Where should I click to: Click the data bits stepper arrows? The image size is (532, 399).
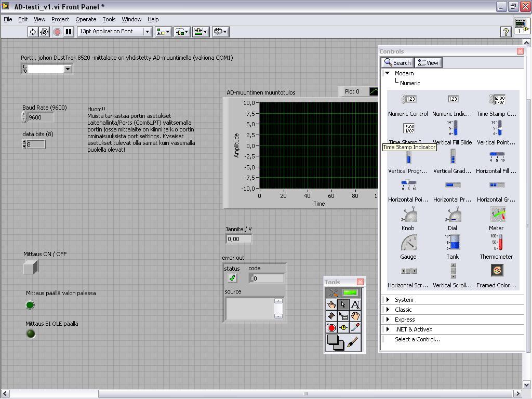(24, 144)
